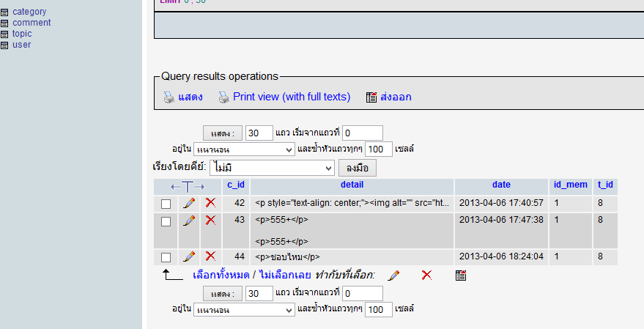
Task: Click the upper rows count field showing 30
Action: (x=259, y=133)
